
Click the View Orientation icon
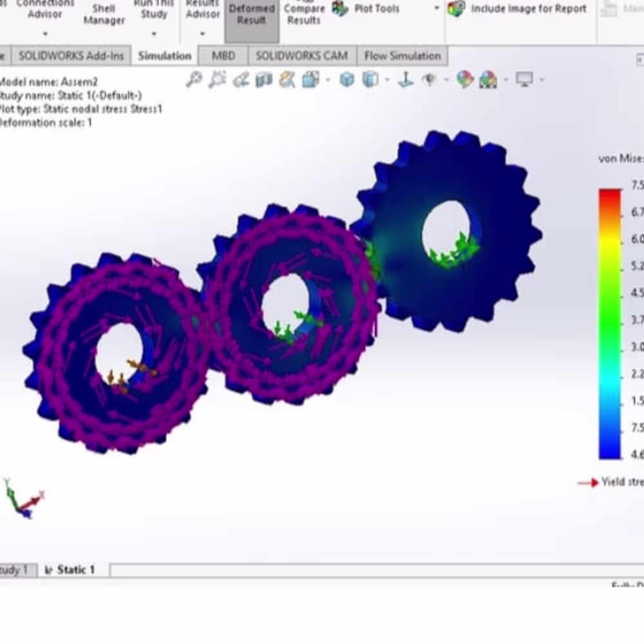(311, 80)
